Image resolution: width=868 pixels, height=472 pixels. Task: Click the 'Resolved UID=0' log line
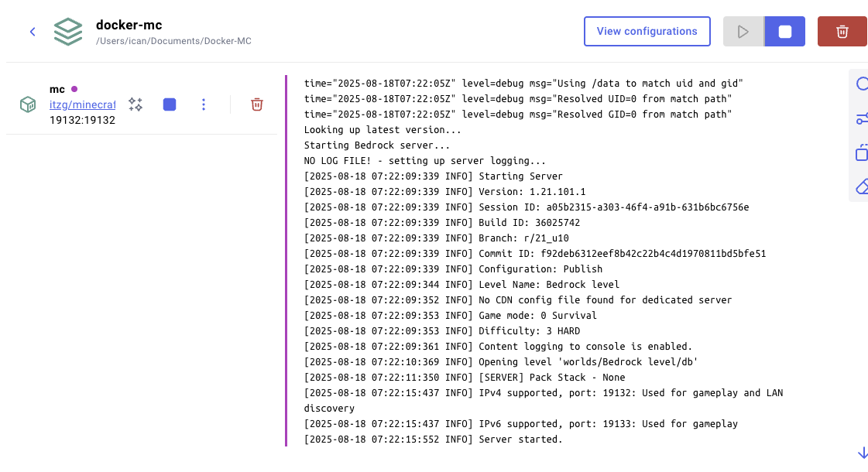517,99
